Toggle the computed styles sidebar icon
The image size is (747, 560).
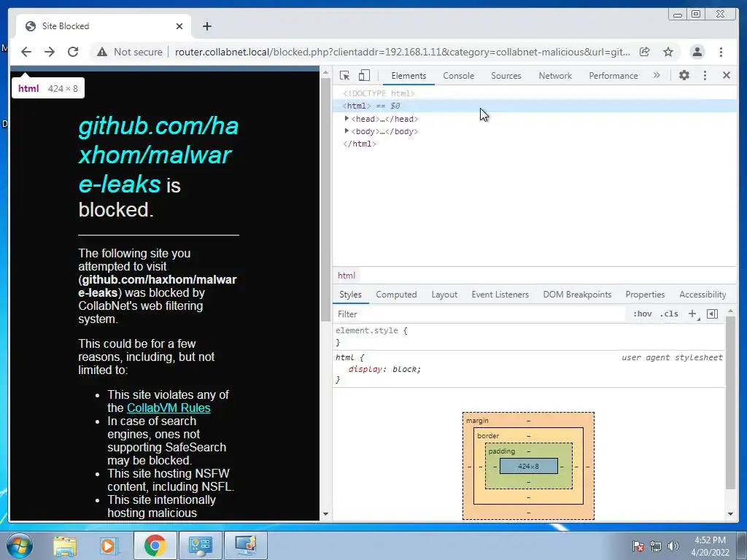712,314
